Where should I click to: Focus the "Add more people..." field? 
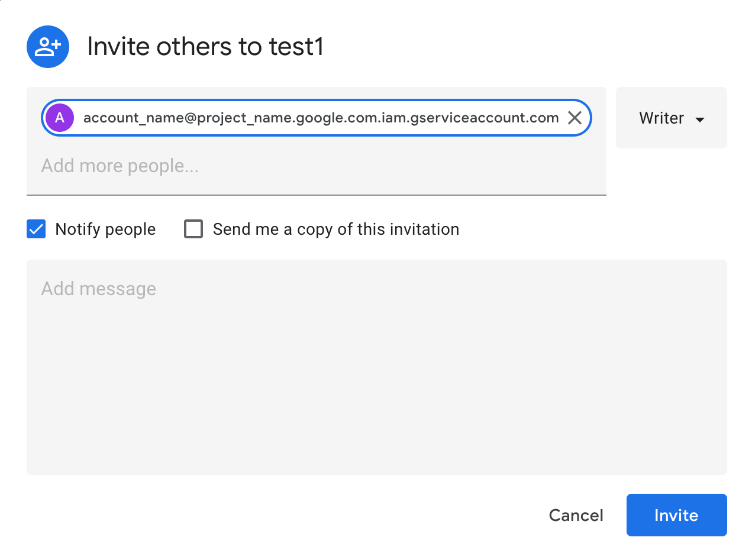pyautogui.click(x=120, y=166)
